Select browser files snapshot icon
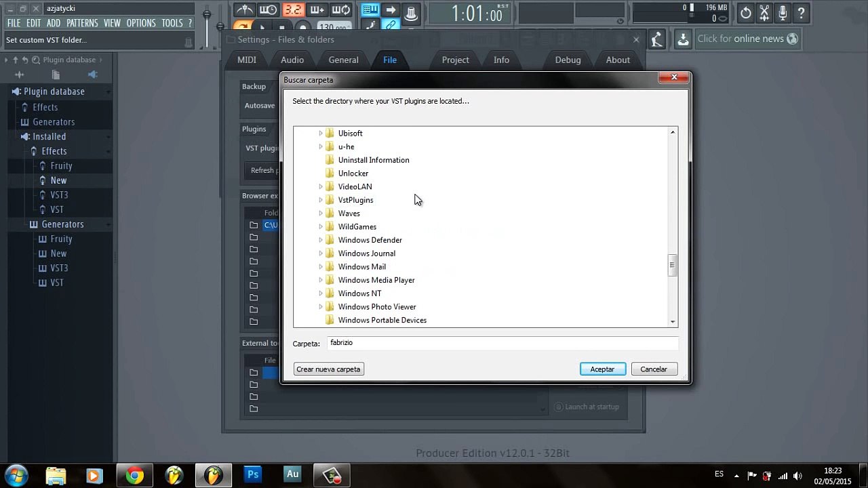 coord(56,75)
